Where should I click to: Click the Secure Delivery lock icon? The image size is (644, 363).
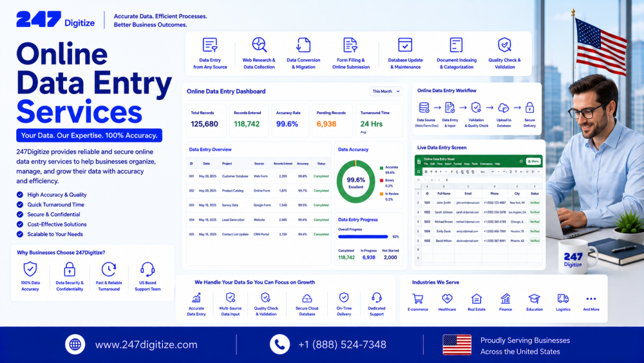529,108
